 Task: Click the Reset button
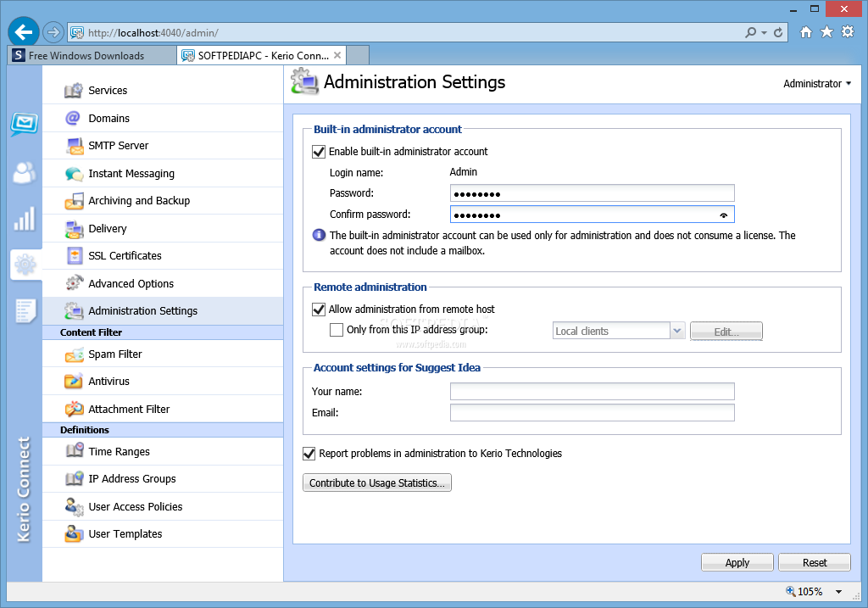click(815, 562)
